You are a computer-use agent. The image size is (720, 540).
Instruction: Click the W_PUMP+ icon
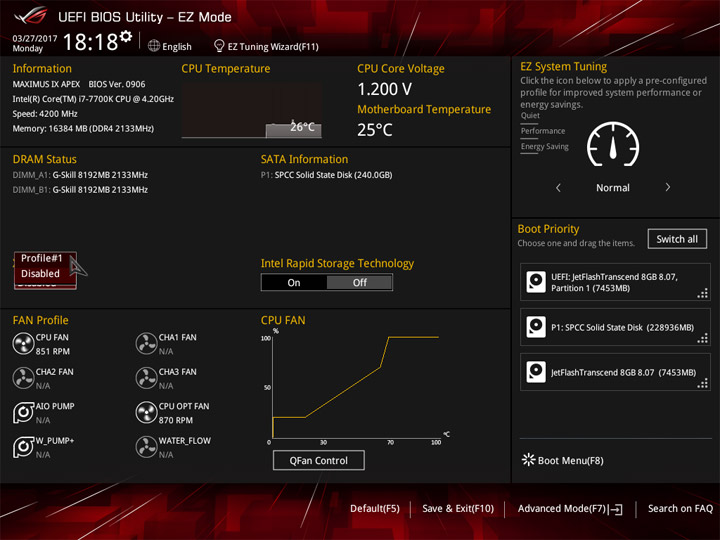(23, 447)
